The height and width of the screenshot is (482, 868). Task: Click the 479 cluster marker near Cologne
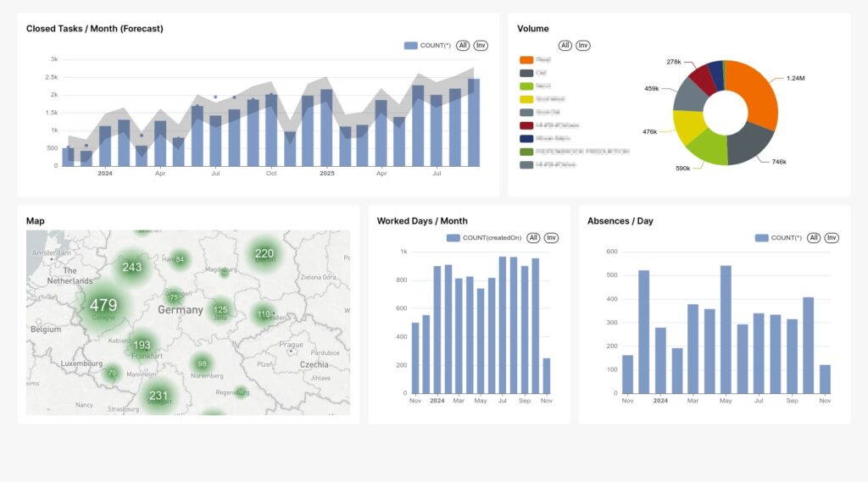tap(103, 305)
